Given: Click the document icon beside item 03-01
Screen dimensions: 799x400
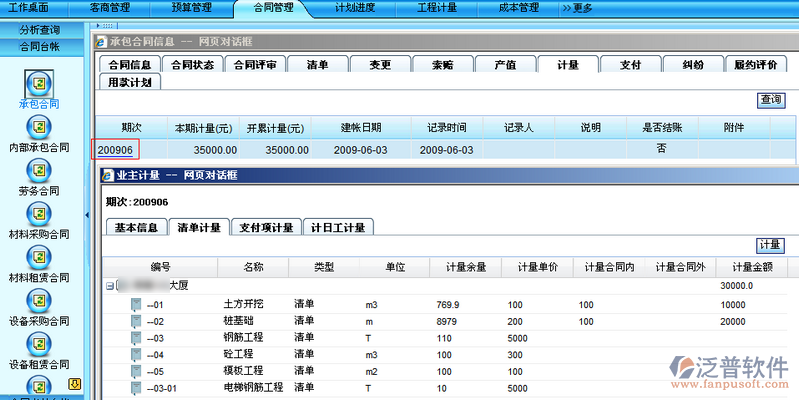Looking at the screenshot, I should (x=136, y=388).
